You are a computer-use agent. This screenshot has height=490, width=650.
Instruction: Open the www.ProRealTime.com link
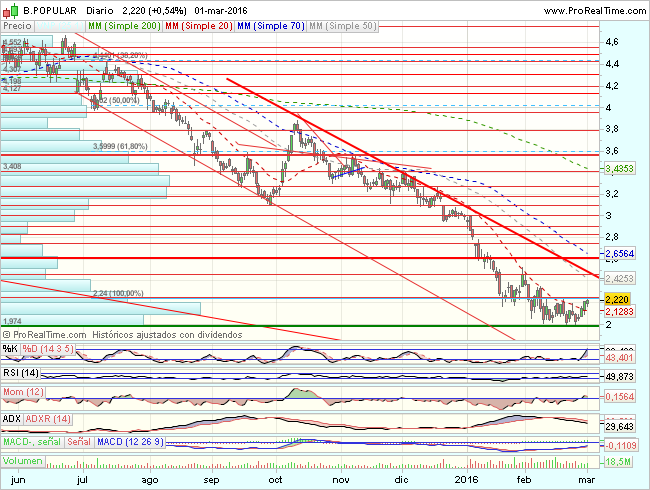click(594, 11)
